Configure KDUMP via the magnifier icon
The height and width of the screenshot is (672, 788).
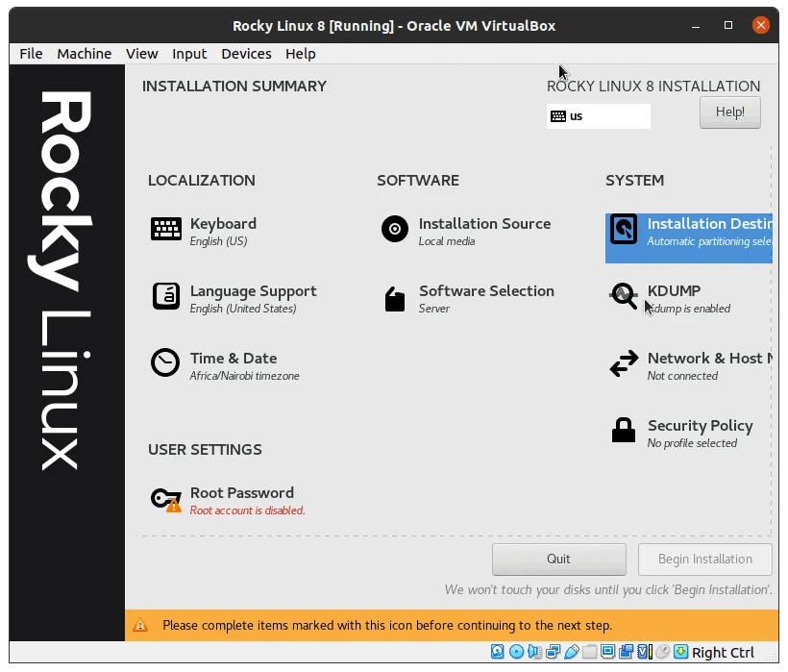coord(624,296)
